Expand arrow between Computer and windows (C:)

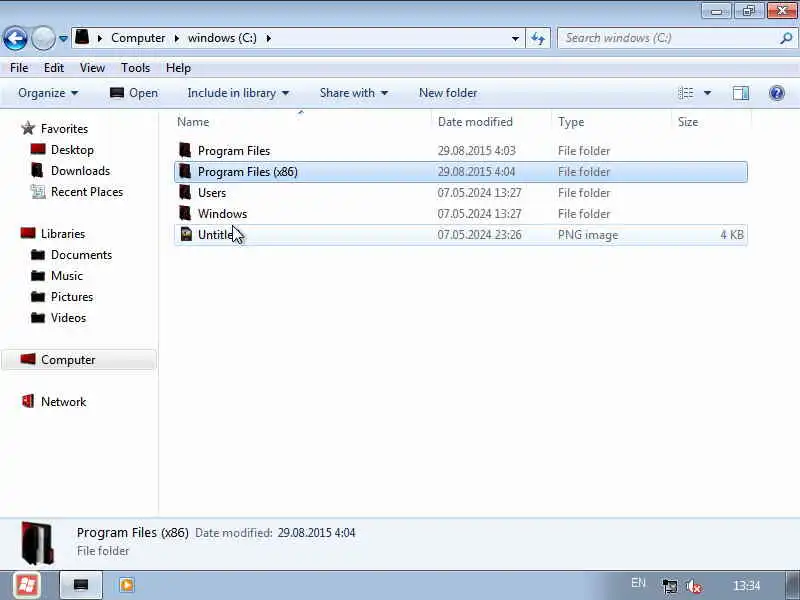point(177,38)
